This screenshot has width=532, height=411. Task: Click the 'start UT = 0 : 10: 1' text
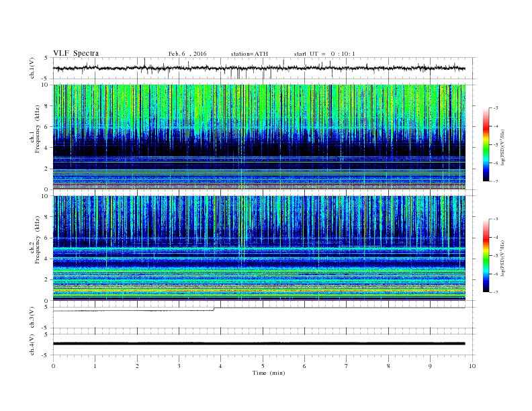[x=324, y=54]
